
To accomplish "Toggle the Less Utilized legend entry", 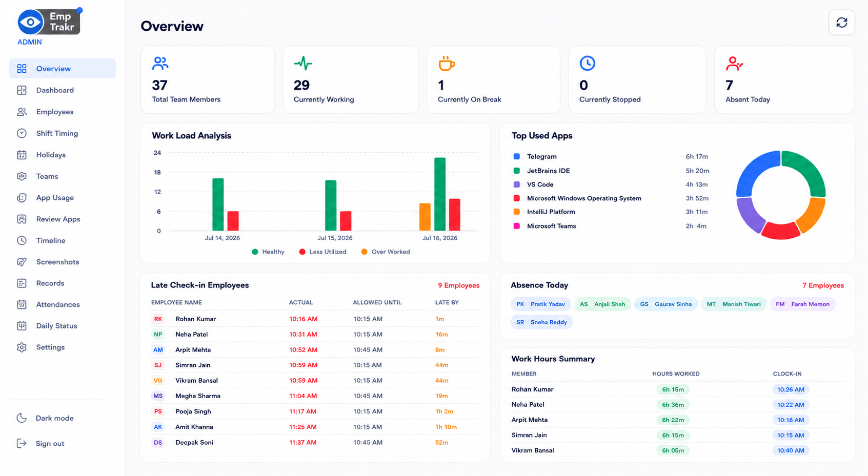I will click(x=322, y=252).
